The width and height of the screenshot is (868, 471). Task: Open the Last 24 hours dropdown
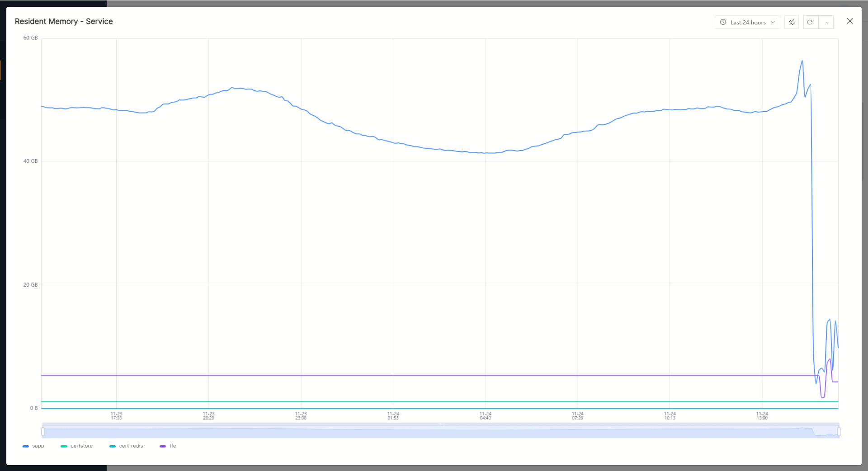(747, 22)
